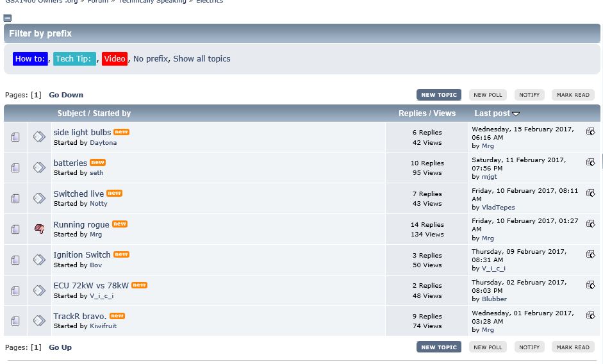
Task: Open profile of starter Daytona
Action: point(103,143)
